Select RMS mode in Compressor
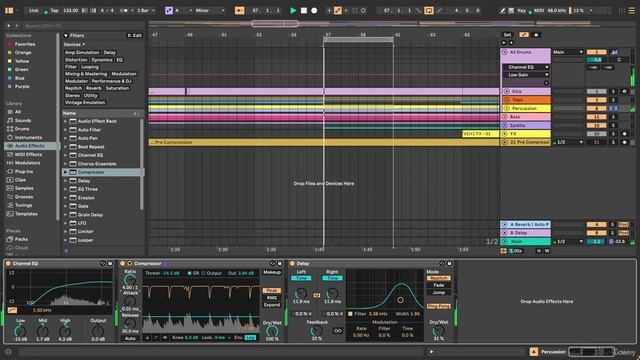Viewport: 640px width, 360px height. point(271,298)
